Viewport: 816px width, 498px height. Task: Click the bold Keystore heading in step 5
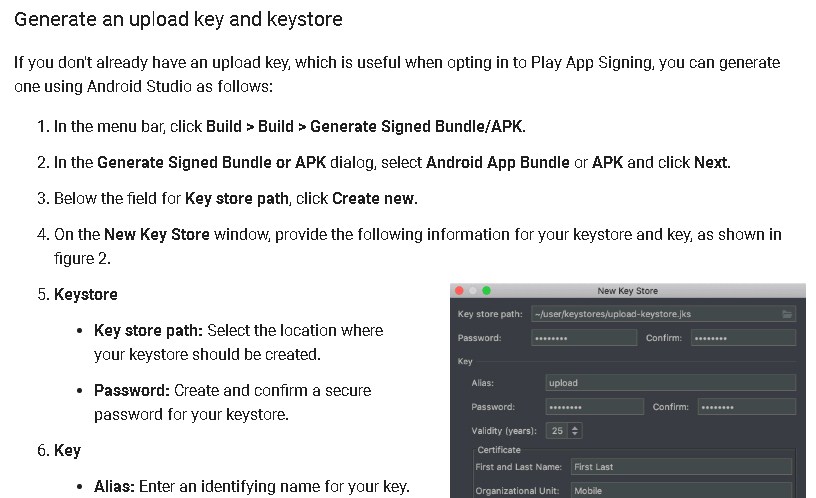(x=86, y=294)
